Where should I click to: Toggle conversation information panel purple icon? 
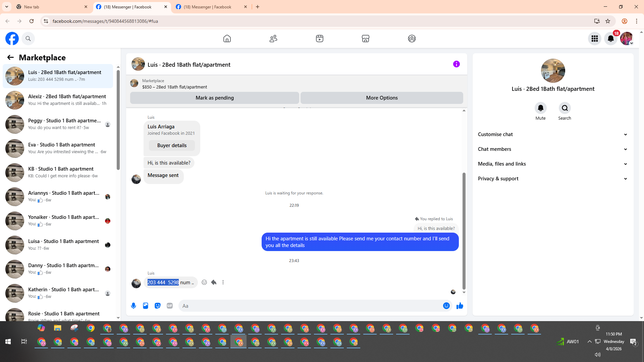456,64
